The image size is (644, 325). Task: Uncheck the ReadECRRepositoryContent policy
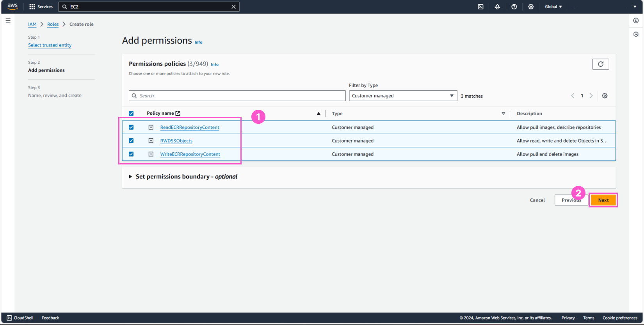coord(131,127)
